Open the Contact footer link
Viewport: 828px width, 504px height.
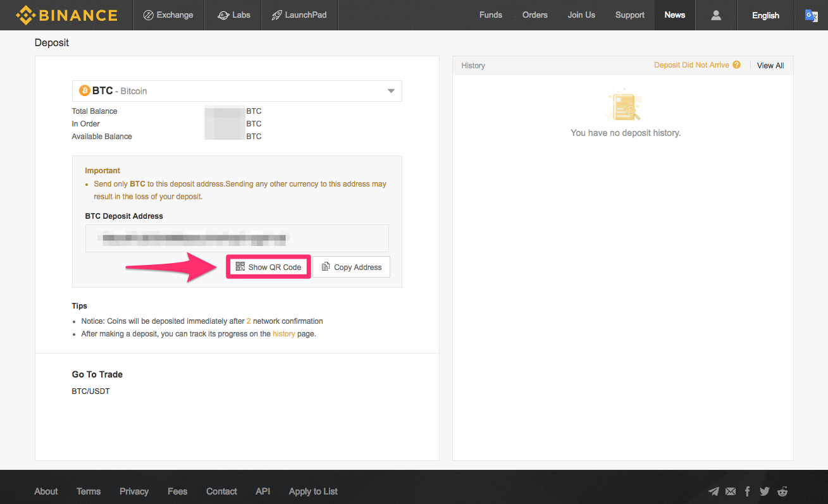tap(221, 491)
